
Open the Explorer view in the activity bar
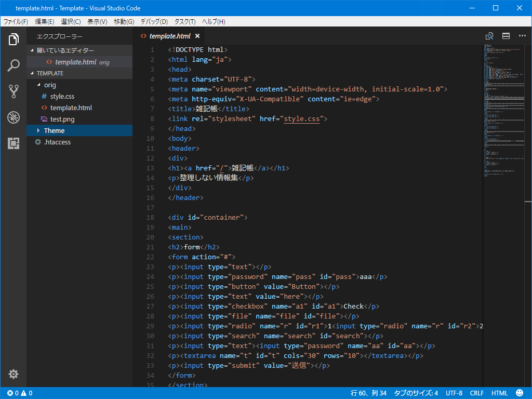[x=14, y=39]
